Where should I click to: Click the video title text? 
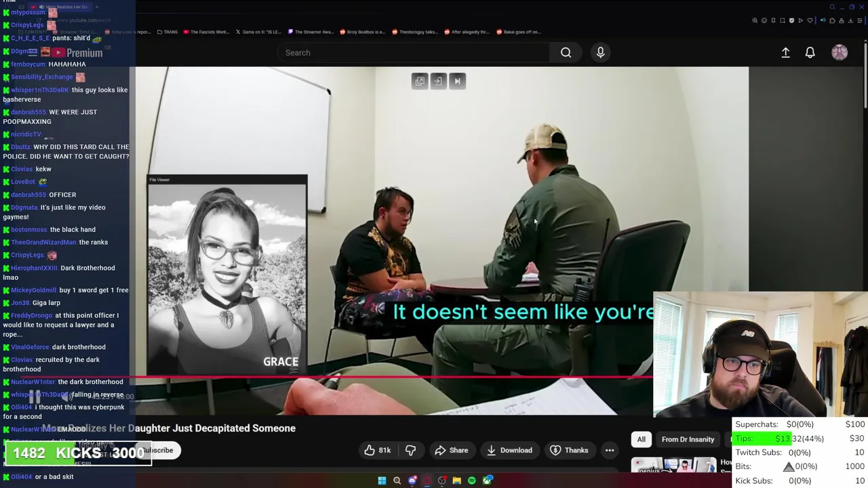tap(169, 428)
